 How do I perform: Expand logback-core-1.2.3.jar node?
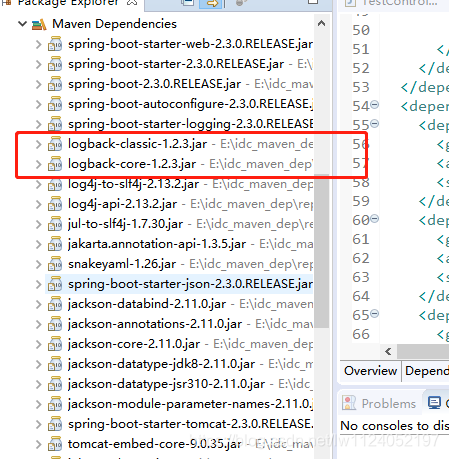click(39, 164)
